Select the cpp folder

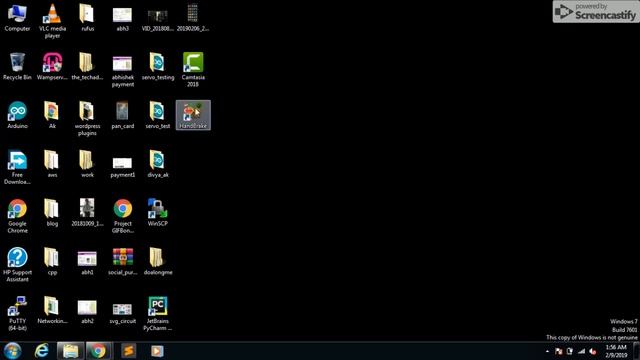[52, 261]
